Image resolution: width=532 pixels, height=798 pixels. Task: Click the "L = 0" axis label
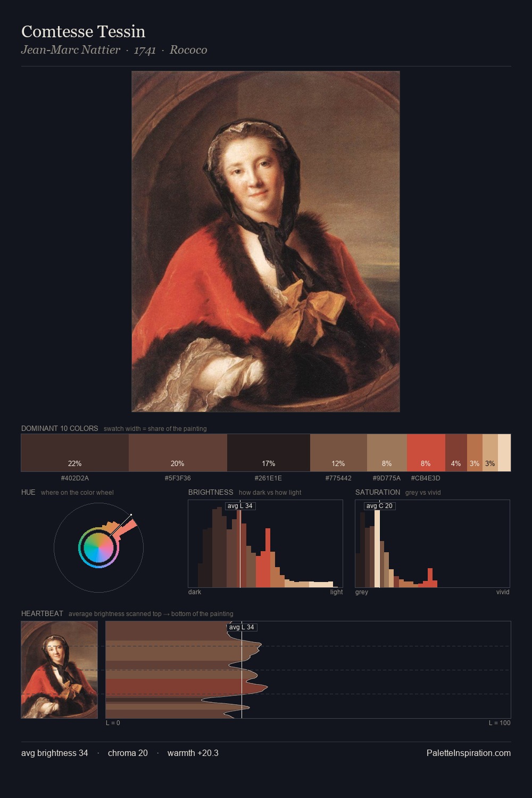[x=113, y=723]
